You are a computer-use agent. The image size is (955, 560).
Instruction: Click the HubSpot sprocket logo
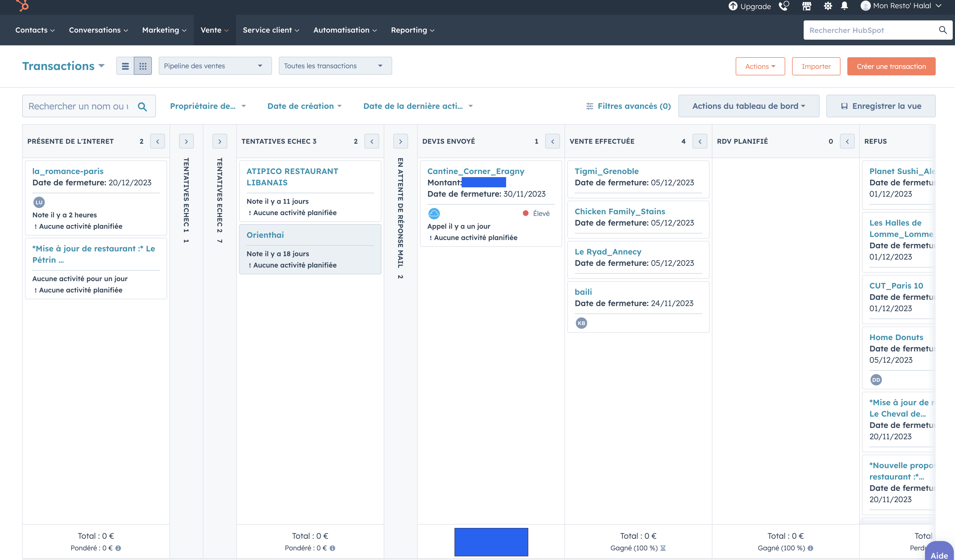(x=23, y=5)
